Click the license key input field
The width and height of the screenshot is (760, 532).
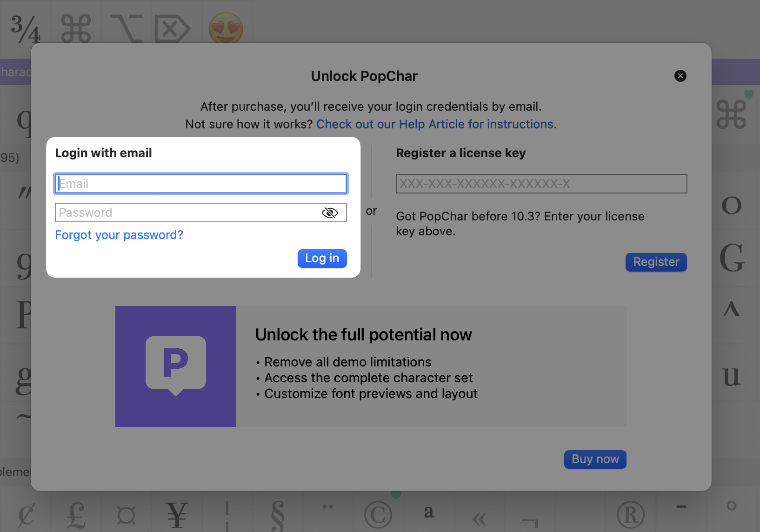[x=541, y=184]
